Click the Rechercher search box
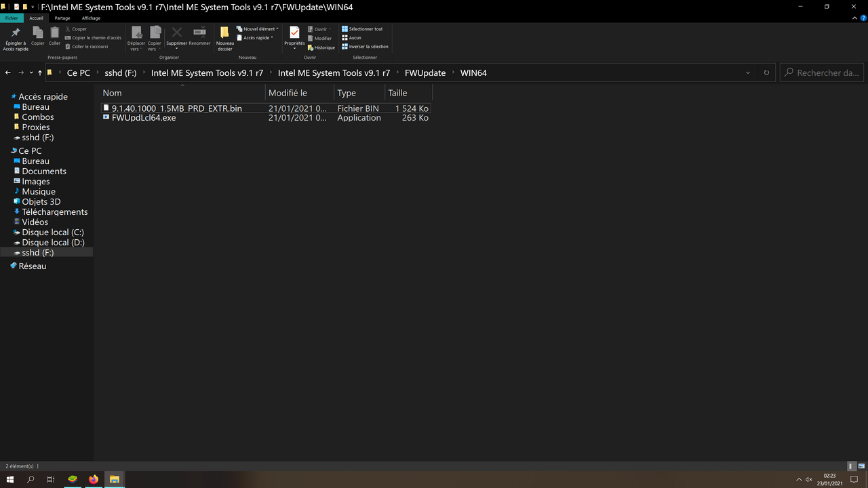 [821, 73]
